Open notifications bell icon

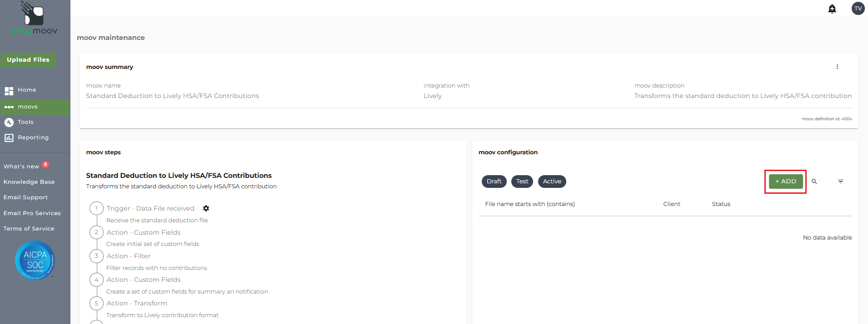(x=832, y=9)
